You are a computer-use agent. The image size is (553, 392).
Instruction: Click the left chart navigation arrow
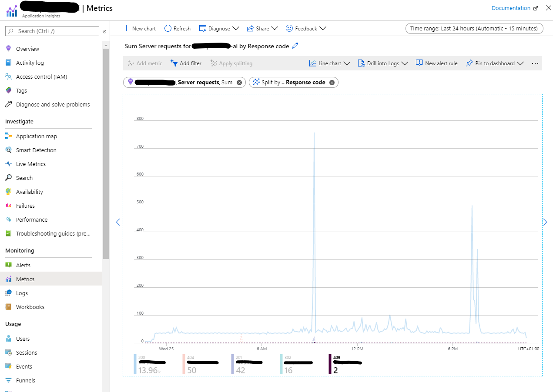click(117, 222)
